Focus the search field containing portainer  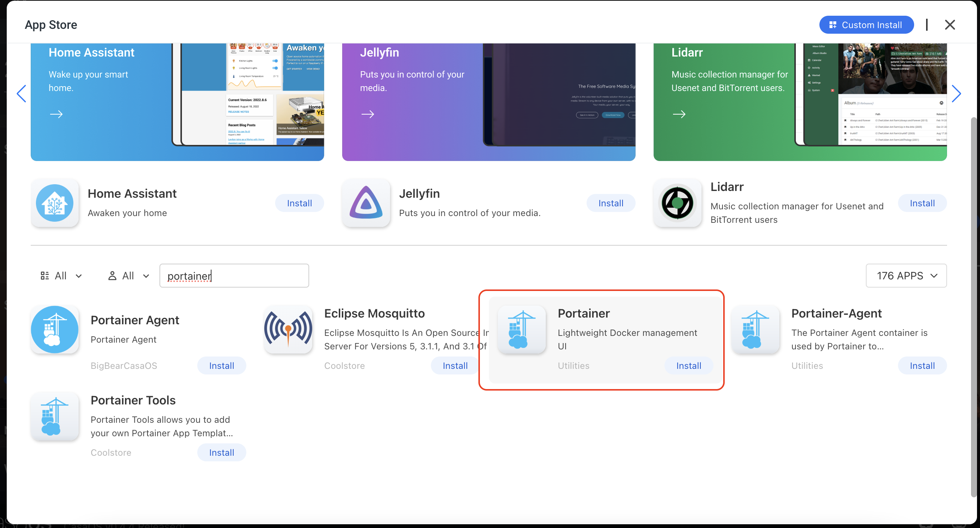234,276
